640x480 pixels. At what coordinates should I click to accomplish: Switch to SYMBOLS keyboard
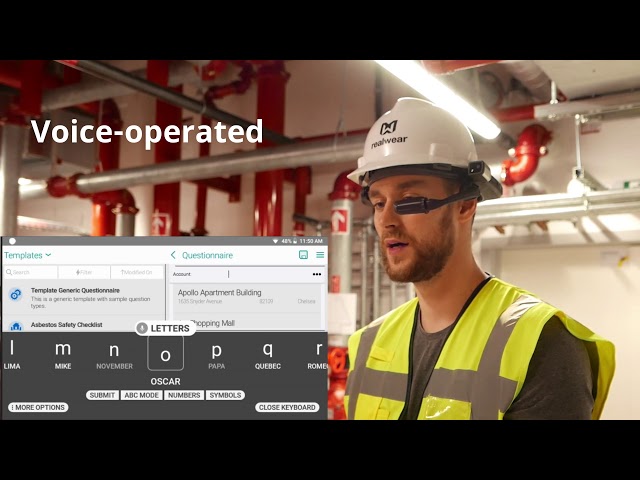coord(225,395)
